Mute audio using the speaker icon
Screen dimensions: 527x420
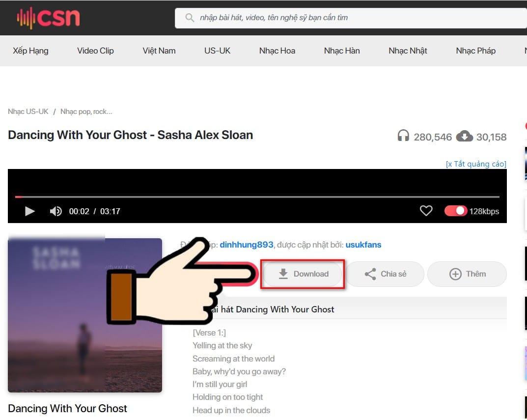(56, 211)
